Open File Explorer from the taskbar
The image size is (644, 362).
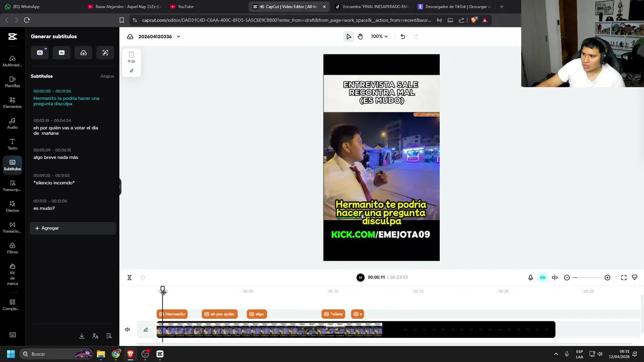coord(101,354)
